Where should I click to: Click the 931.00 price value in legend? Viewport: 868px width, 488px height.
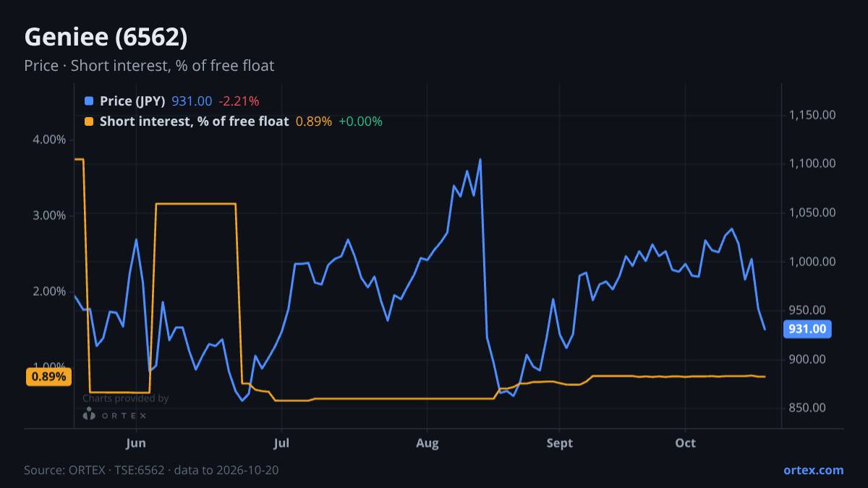(x=192, y=101)
